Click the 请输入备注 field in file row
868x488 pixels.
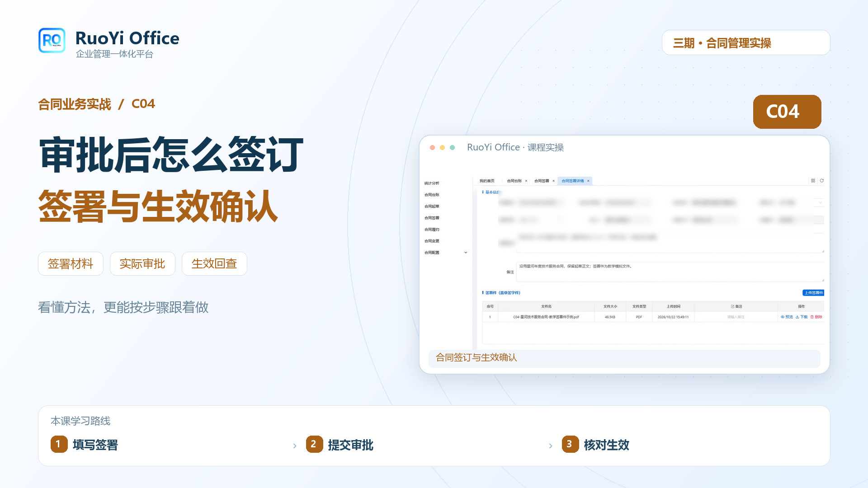[736, 317]
